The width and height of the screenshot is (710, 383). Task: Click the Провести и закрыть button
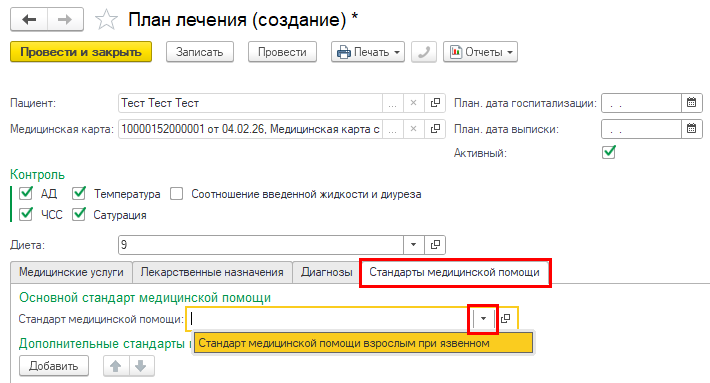point(81,52)
